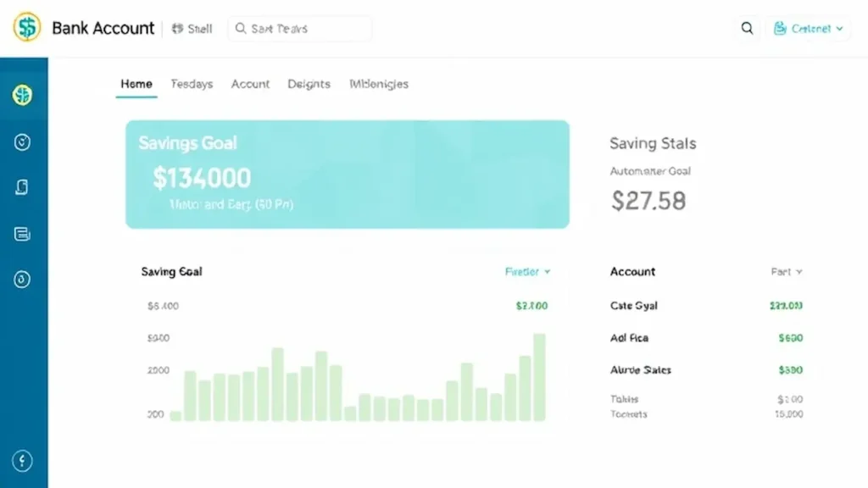Switch to the Fesdays tab
Image resolution: width=868 pixels, height=488 pixels.
point(191,84)
